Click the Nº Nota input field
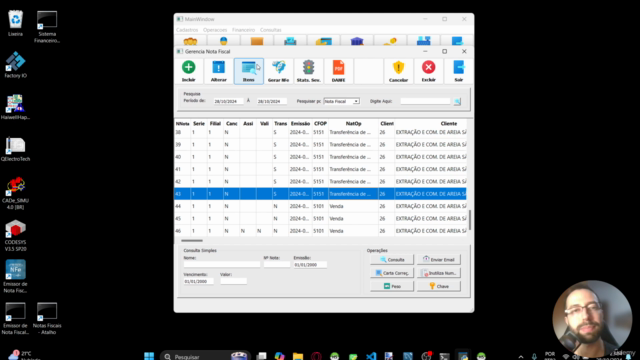The height and width of the screenshot is (360, 640). pyautogui.click(x=277, y=264)
